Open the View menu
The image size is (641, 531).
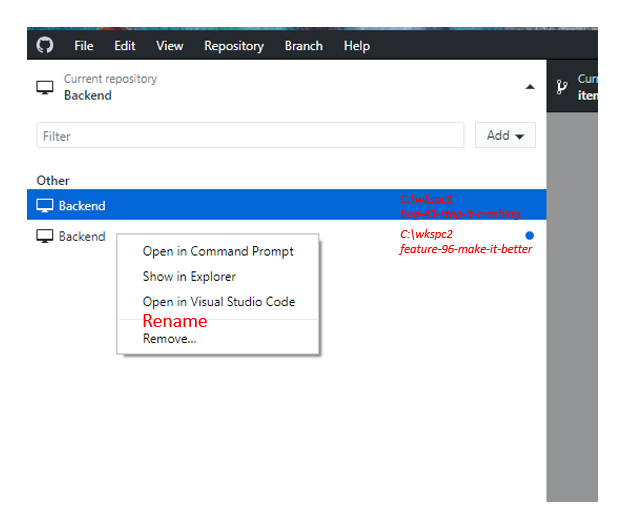(x=170, y=46)
